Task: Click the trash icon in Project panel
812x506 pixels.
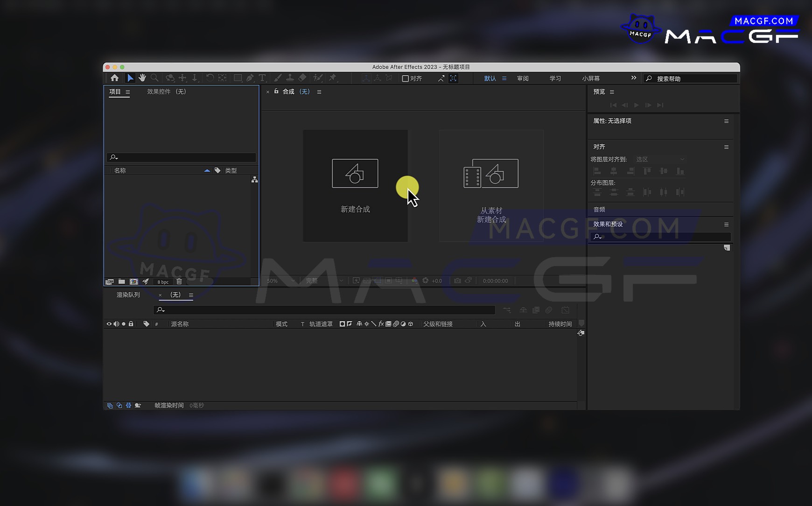Action: pos(179,281)
